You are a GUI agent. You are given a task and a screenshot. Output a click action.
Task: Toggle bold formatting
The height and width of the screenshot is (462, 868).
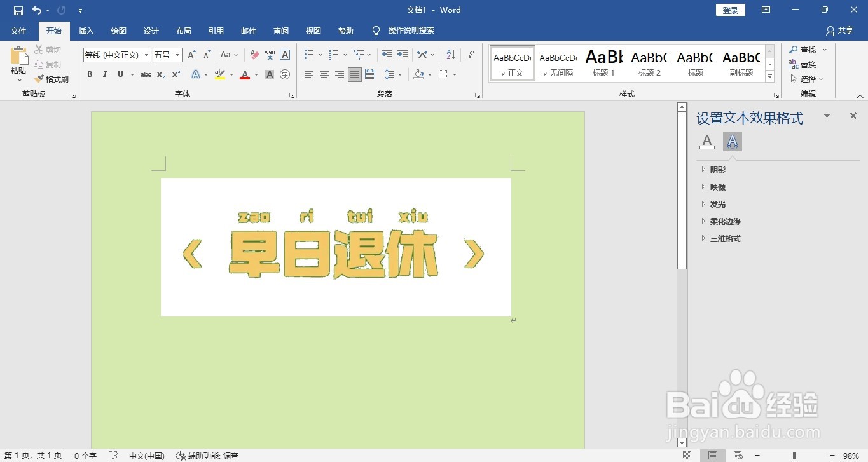pos(89,74)
